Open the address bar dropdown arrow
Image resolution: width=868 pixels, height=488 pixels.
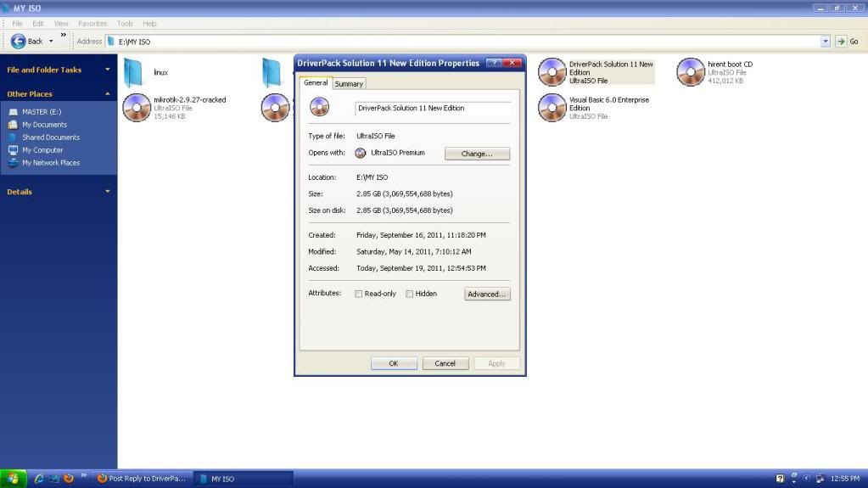[826, 42]
